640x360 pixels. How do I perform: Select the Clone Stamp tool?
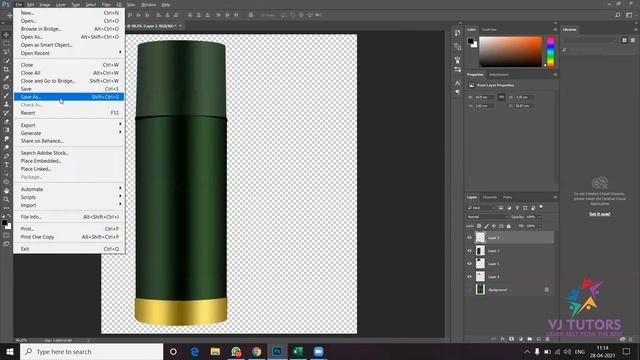(x=6, y=104)
